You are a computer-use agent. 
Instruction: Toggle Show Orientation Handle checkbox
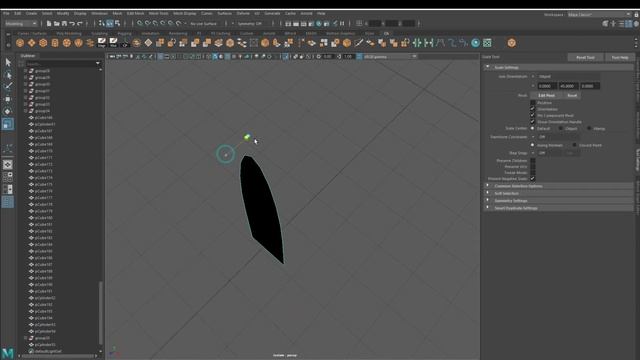pyautogui.click(x=533, y=122)
